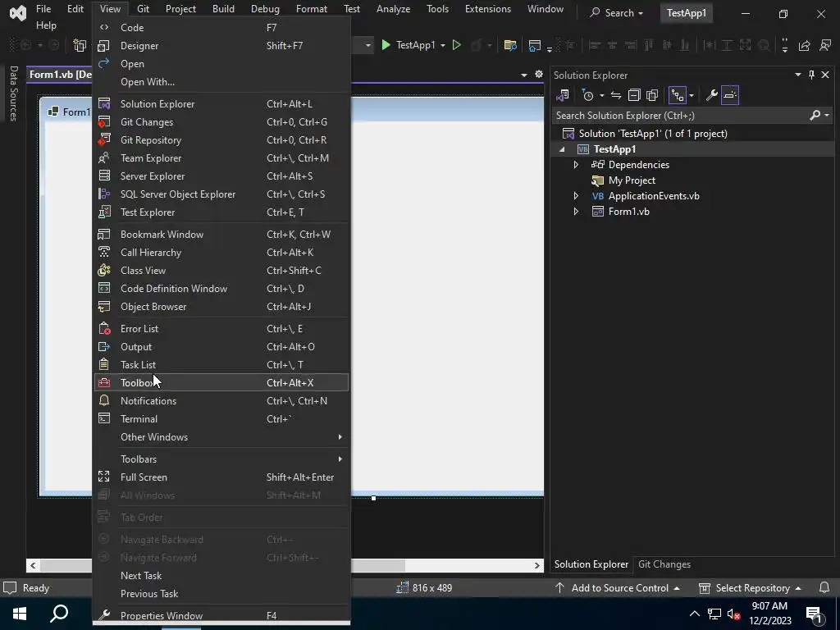Show hidden system tray icons chevron

click(x=694, y=614)
